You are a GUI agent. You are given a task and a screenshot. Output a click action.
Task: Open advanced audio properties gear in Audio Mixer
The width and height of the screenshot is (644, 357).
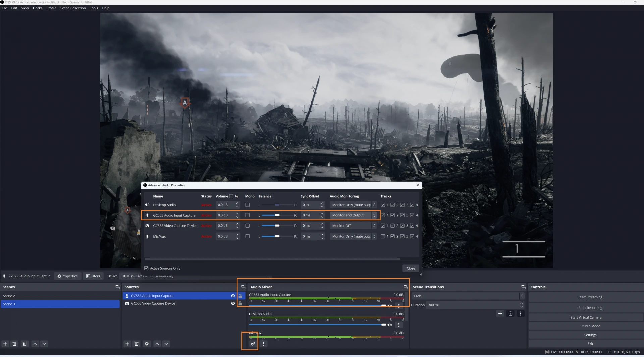(253, 344)
